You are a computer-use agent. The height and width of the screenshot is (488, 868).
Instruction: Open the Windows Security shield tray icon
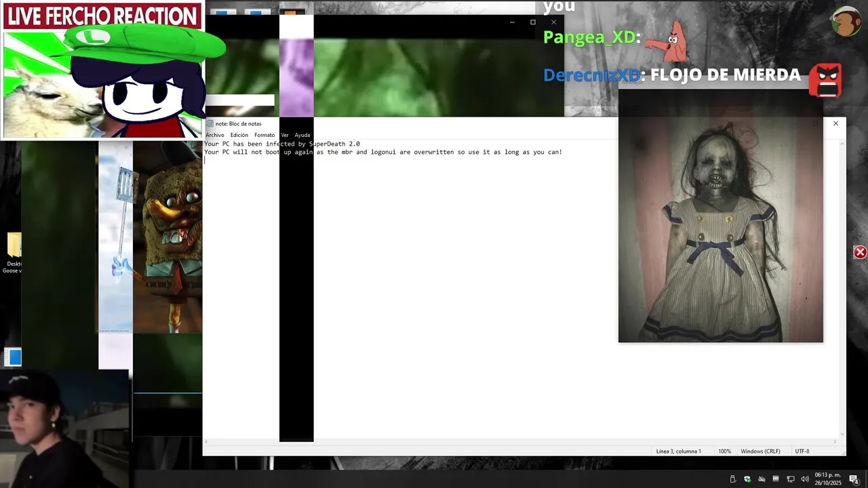[747, 479]
